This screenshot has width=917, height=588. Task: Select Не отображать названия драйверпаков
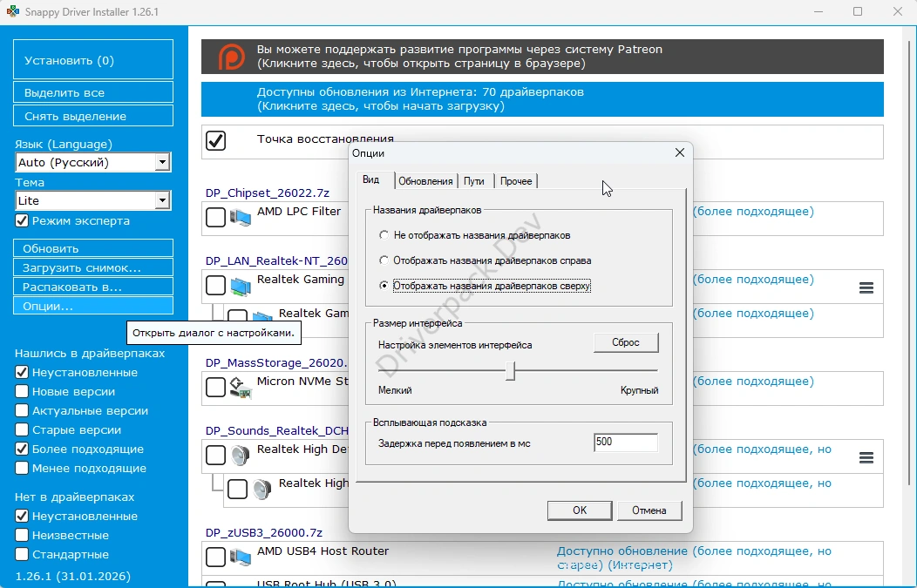(384, 235)
